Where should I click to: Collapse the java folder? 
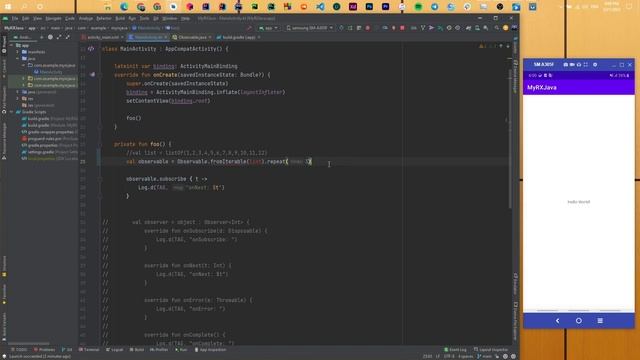pyautogui.click(x=18, y=58)
